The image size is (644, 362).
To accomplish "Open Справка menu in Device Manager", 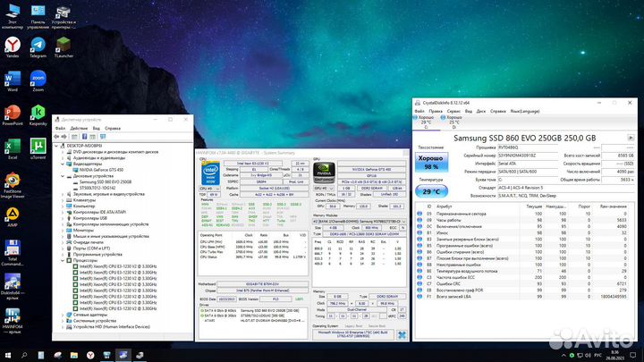I will point(113,128).
